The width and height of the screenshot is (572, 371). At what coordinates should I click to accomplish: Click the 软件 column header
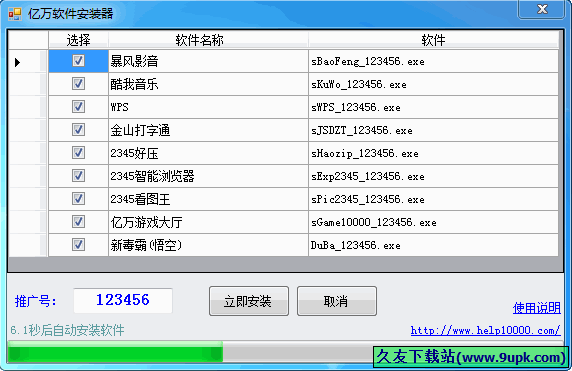point(433,40)
